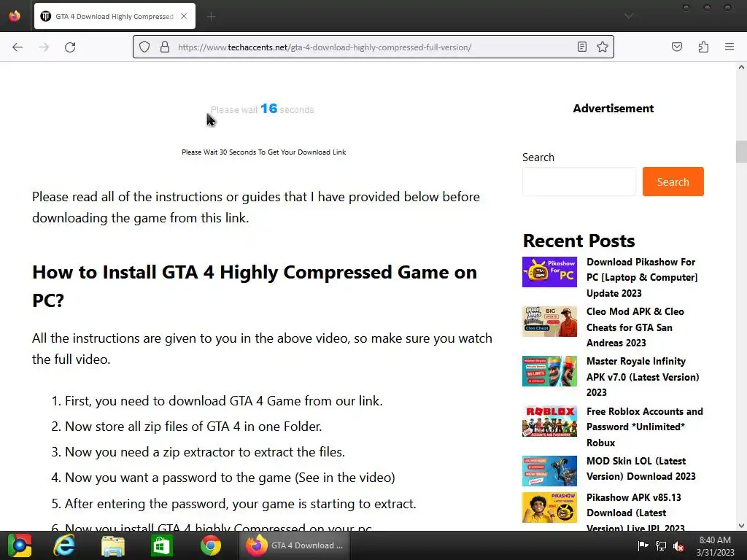This screenshot has height=560, width=747.
Task: Click the padlock site security icon
Action: pyautogui.click(x=165, y=47)
